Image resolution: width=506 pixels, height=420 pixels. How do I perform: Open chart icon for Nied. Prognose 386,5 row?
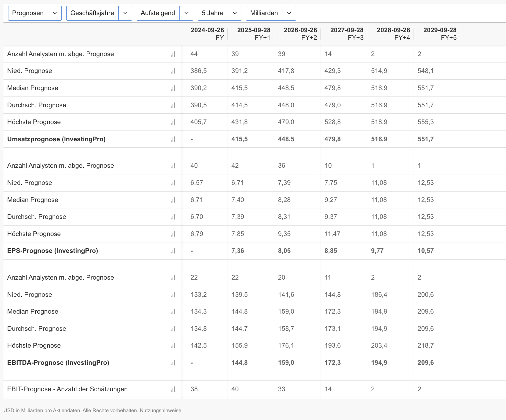(173, 71)
